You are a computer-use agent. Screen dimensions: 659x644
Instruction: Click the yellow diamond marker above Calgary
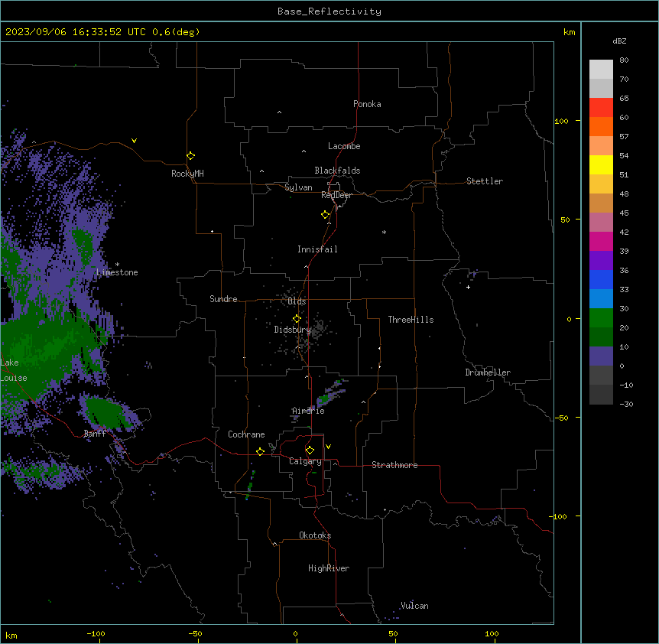pos(310,450)
